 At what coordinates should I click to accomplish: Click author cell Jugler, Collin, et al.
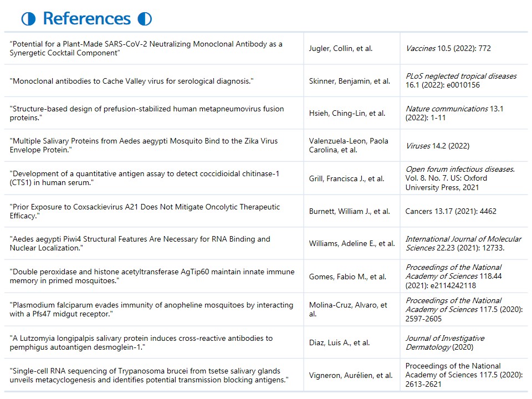tap(341, 48)
